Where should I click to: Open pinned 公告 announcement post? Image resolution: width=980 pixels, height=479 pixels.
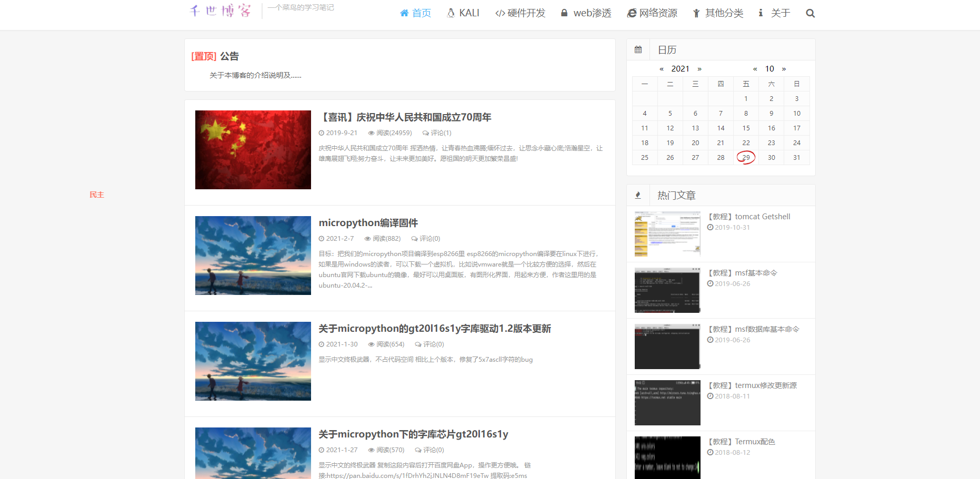point(229,56)
